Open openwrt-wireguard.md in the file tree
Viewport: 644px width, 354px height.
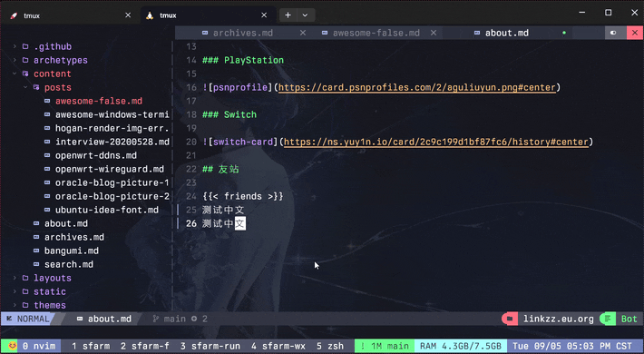click(110, 169)
